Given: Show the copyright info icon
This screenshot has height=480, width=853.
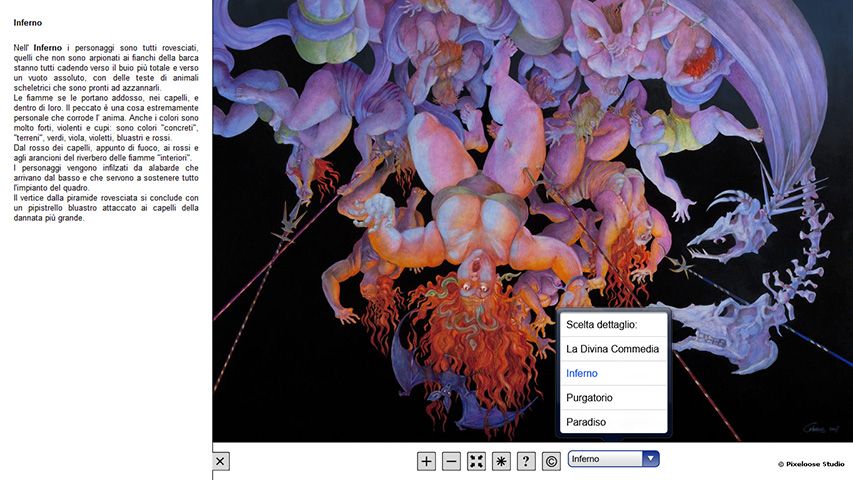Looking at the screenshot, I should pyautogui.click(x=551, y=461).
